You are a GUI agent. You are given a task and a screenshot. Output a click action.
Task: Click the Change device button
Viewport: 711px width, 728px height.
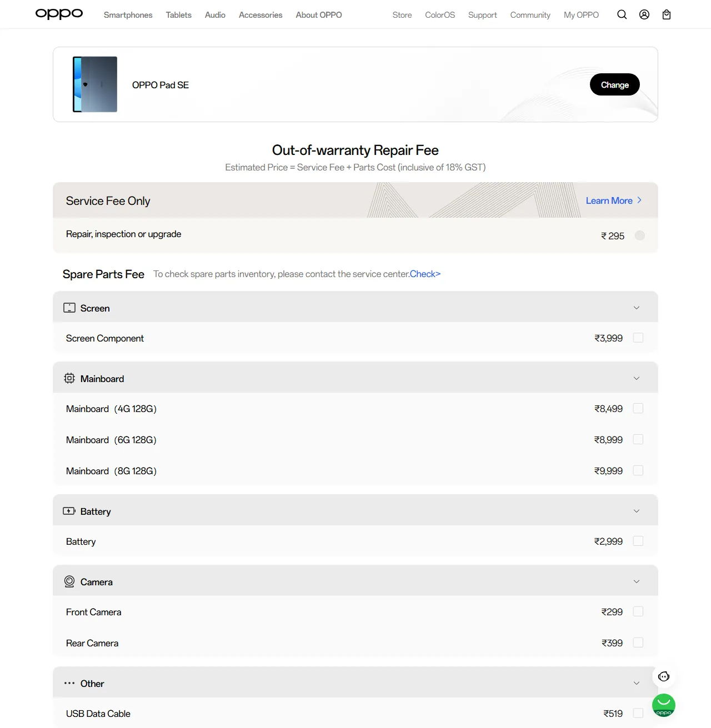pos(615,84)
